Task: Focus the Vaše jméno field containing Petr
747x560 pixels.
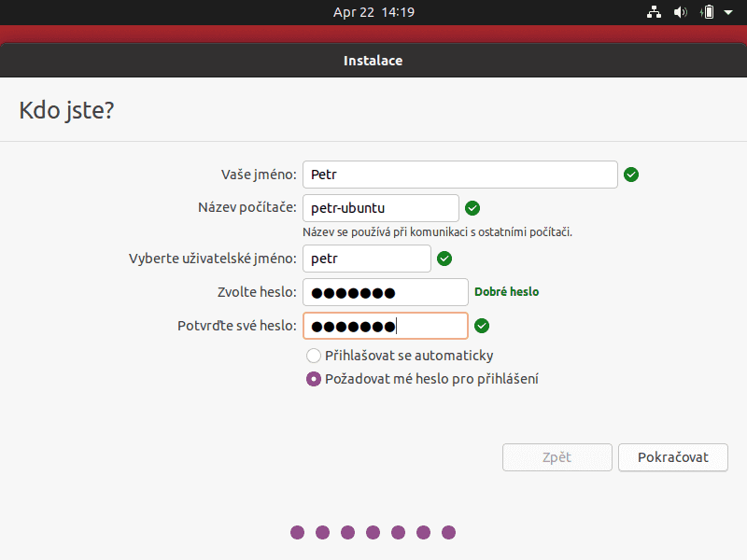Action: [x=460, y=175]
